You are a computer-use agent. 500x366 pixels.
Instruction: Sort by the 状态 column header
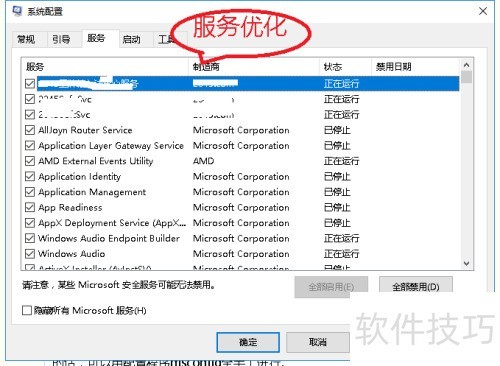coord(345,67)
